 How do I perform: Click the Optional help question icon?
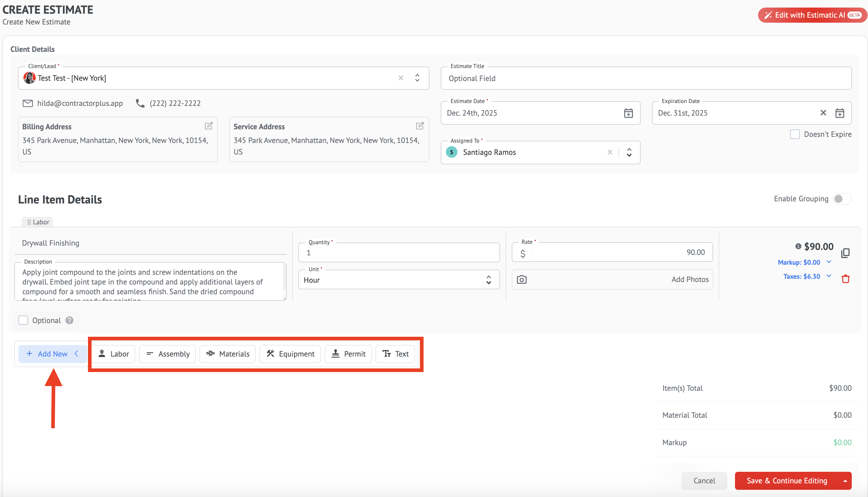coord(70,320)
